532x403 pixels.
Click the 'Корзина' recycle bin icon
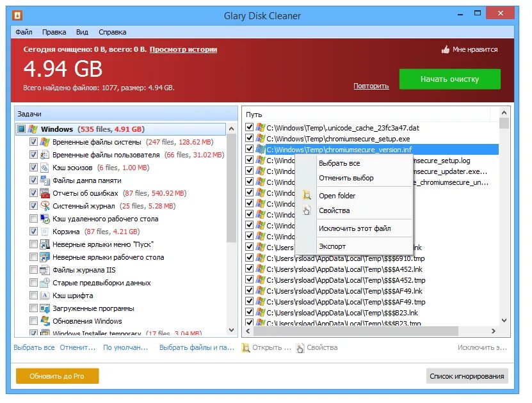pos(45,232)
